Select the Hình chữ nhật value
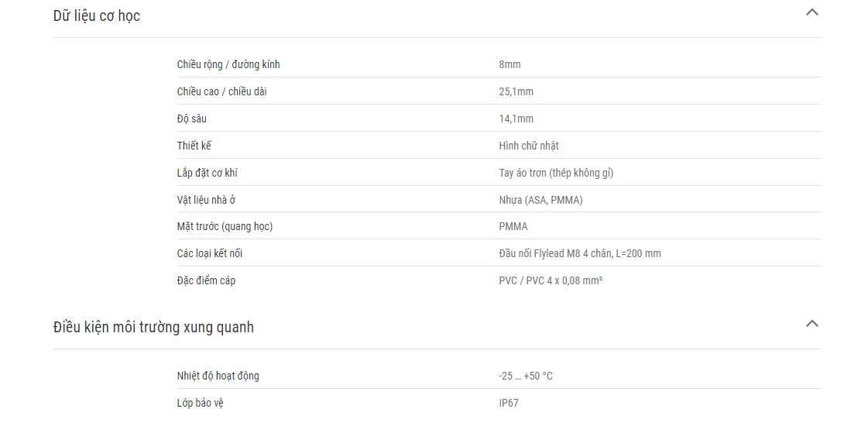Screen dimensions: 868x433 pos(529,146)
